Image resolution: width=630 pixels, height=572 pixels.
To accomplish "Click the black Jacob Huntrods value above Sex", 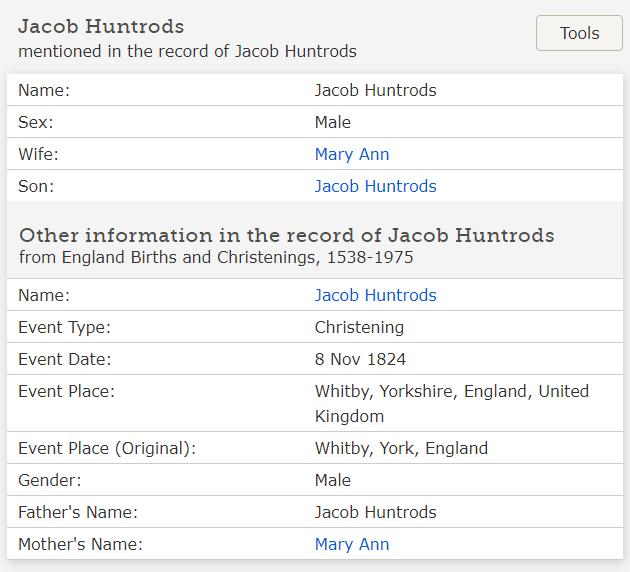I will click(x=375, y=90).
